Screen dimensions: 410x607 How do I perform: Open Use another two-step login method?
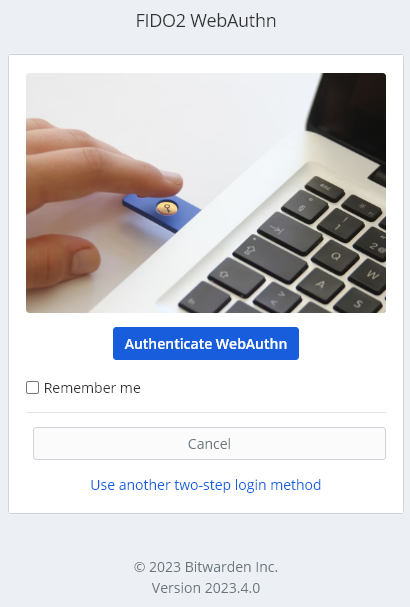click(206, 485)
